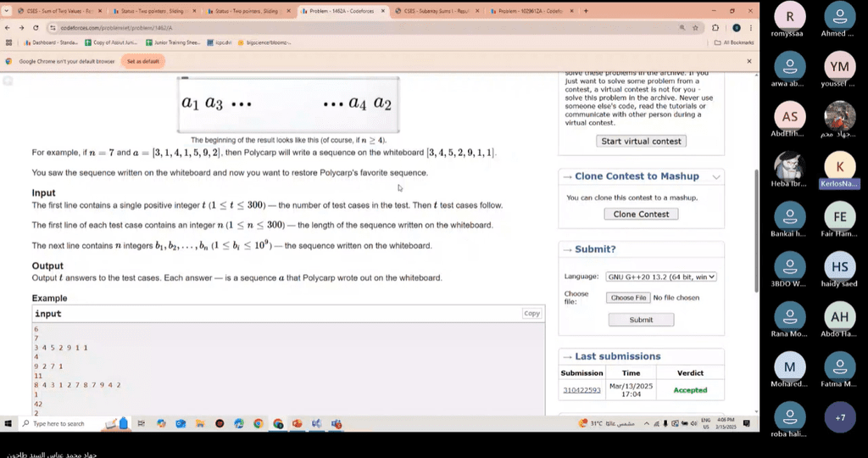
Task: Open the ENG language indicator in taskbar
Action: pos(706,424)
